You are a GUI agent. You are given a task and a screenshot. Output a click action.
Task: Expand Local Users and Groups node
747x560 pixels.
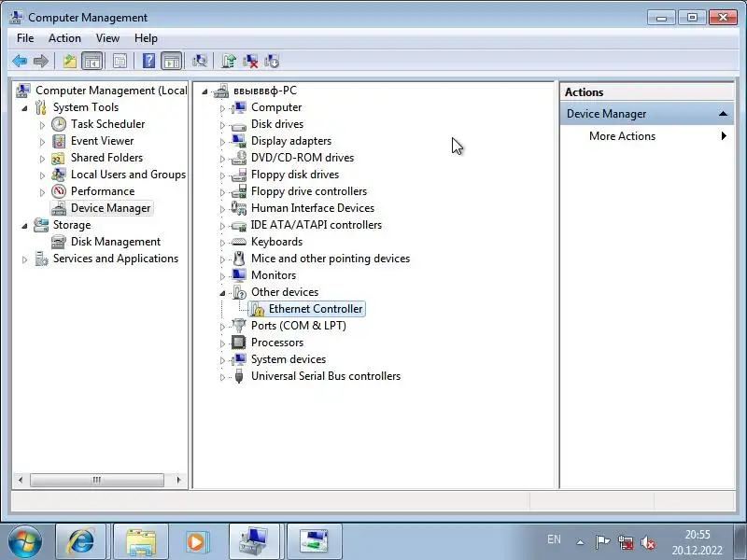coord(42,175)
